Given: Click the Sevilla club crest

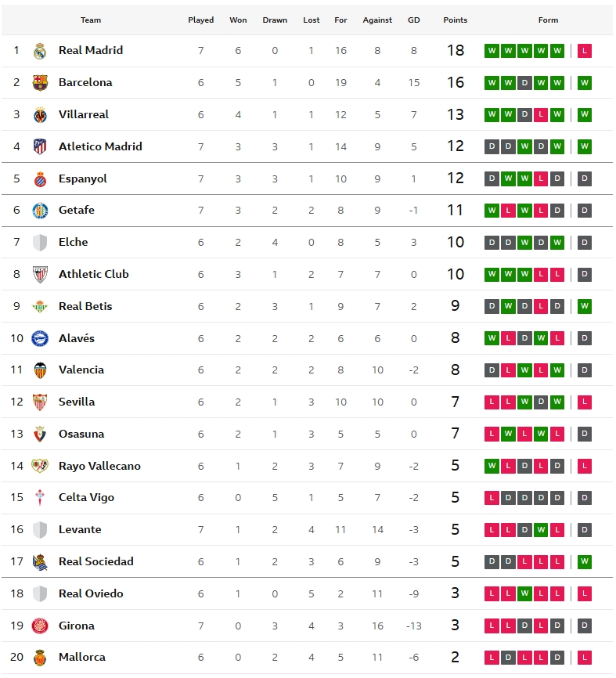Looking at the screenshot, I should pyautogui.click(x=40, y=402).
